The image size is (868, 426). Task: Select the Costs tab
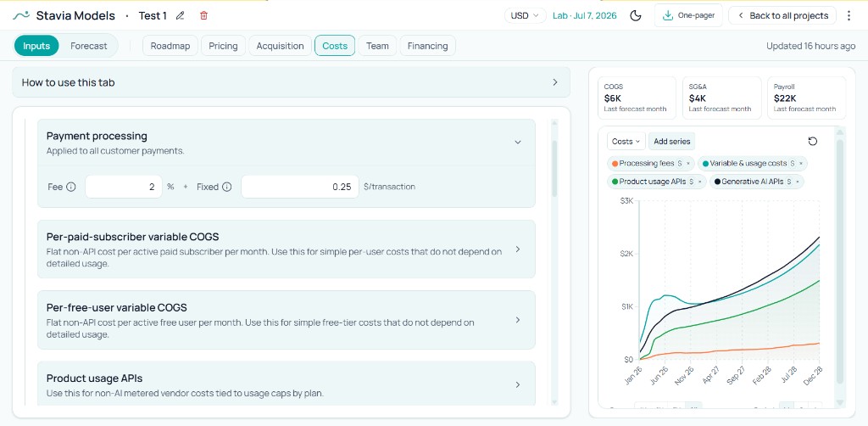click(334, 46)
